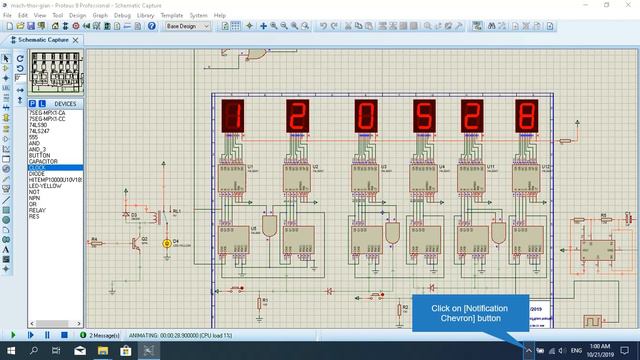Image resolution: width=640 pixels, height=360 pixels.
Task: Open taskbar Search magnifier
Action: [x=34, y=351]
